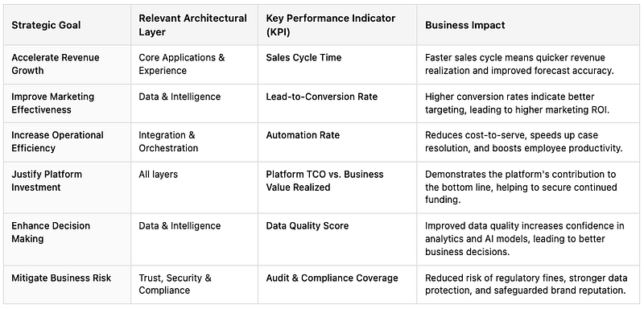The width and height of the screenshot is (644, 309).
Task: Click the Accelerate Revenue Growth cell
Action: click(x=56, y=64)
